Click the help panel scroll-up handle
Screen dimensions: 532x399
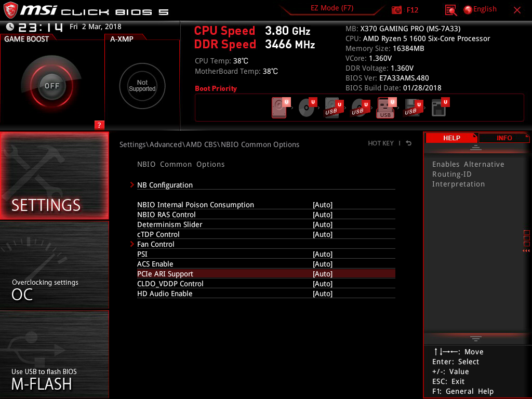point(475,148)
